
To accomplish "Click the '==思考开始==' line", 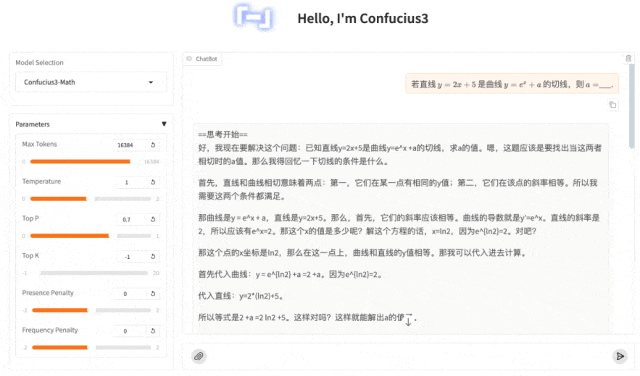I will click(x=223, y=134).
